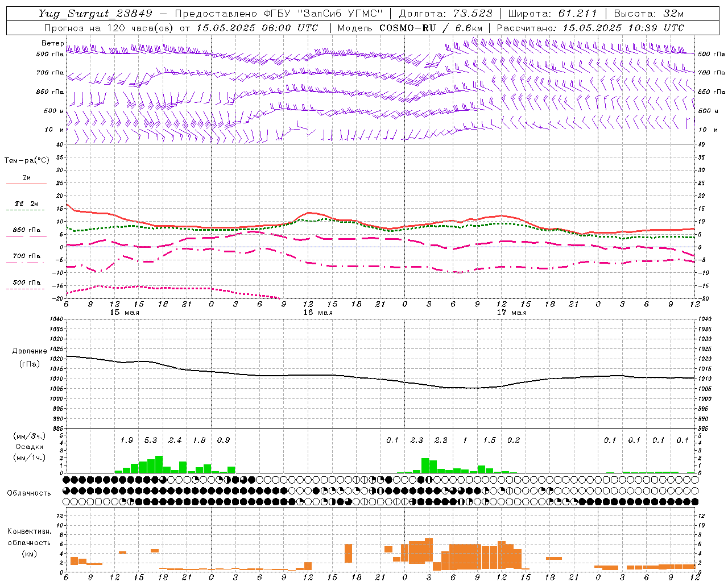Click the 17 мая date label

511,313
